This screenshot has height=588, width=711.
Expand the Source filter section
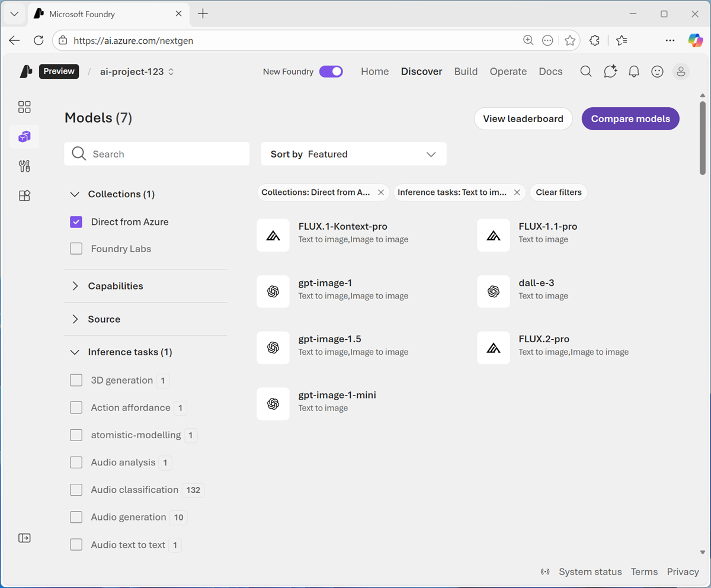click(x=104, y=319)
